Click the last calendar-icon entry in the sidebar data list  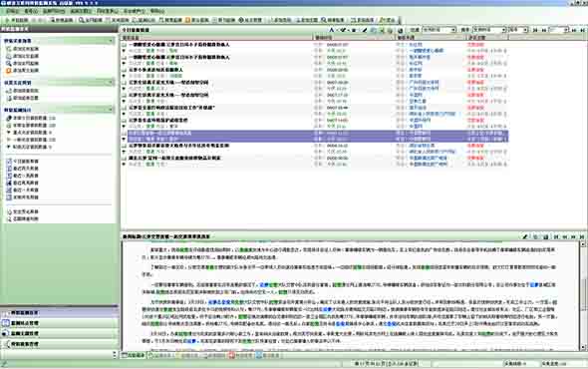click(x=23, y=197)
